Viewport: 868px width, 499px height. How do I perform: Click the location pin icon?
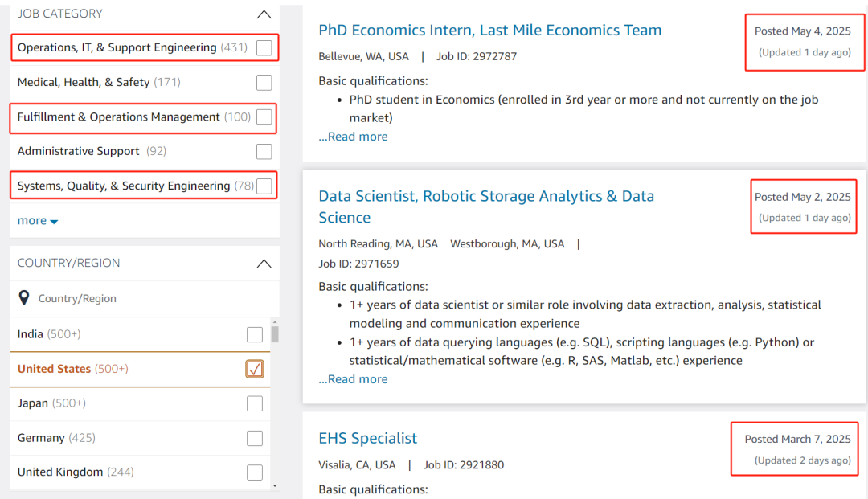24,298
